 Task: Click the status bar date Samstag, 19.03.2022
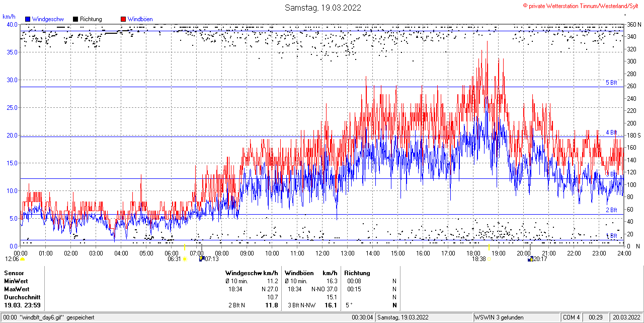click(403, 317)
